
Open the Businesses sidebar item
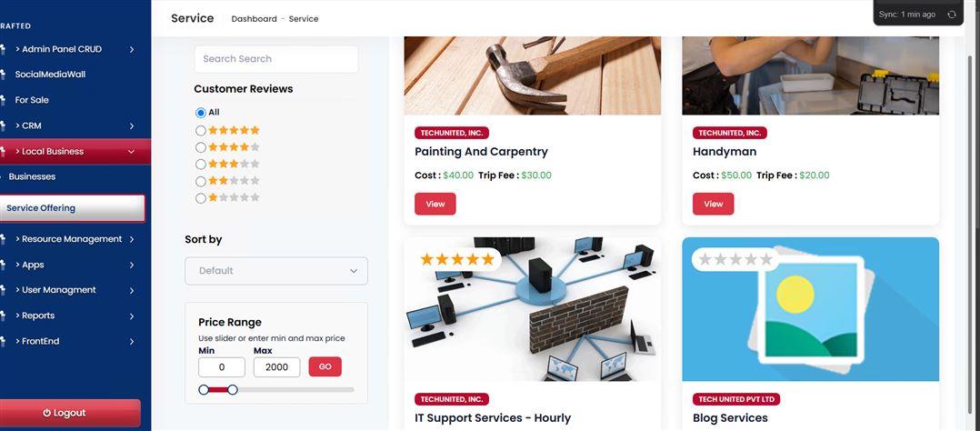pos(33,176)
